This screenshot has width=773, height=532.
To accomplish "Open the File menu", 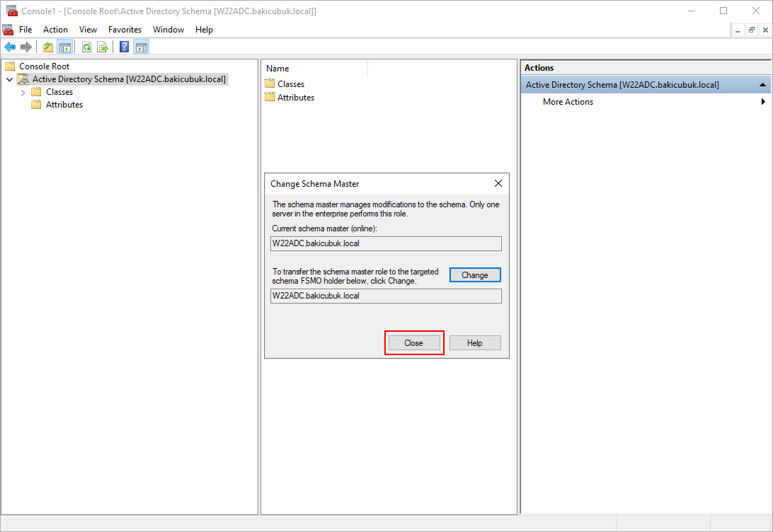I will pyautogui.click(x=25, y=30).
